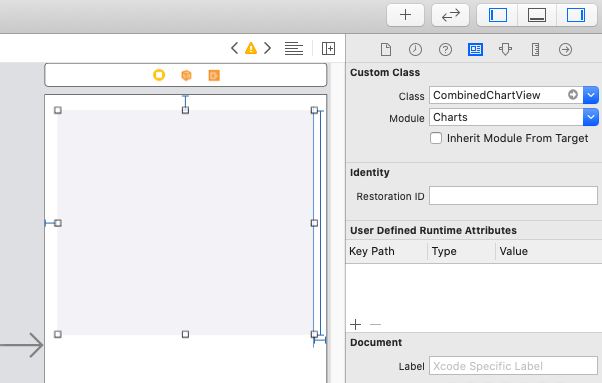Screen dimensions: 602x383
Task: Click the Xcode Specific Label field
Action: (513, 366)
